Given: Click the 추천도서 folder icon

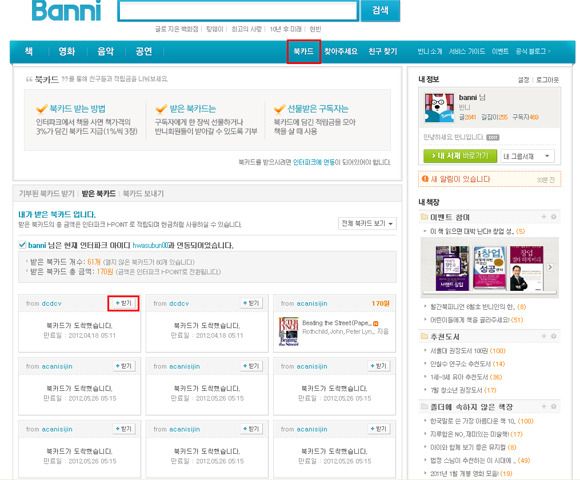Looking at the screenshot, I should (424, 336).
